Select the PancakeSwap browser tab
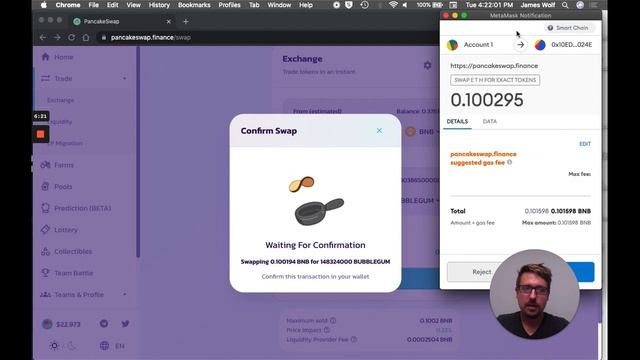Viewport: 640px width, 360px height. pyautogui.click(x=122, y=21)
